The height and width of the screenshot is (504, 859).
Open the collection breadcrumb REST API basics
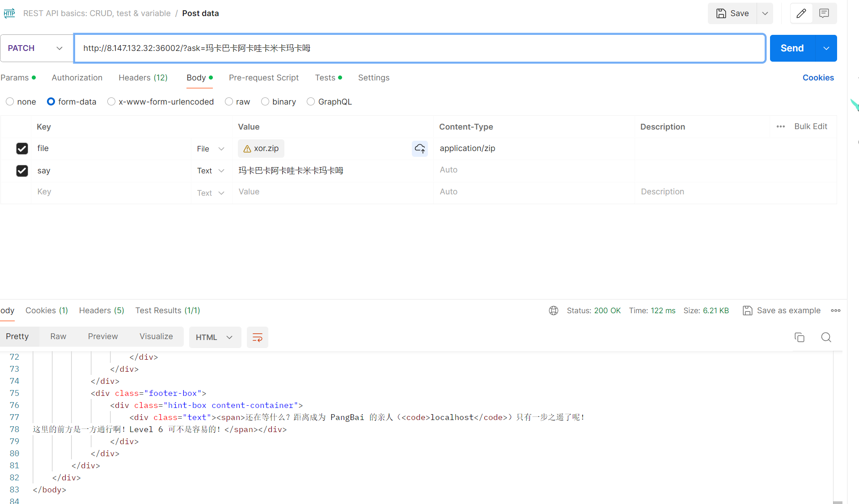click(97, 13)
